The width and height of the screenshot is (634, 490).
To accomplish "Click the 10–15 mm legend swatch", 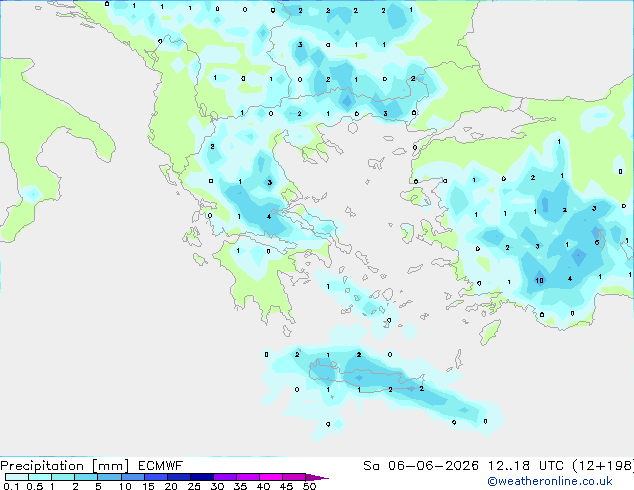I will tap(133, 477).
